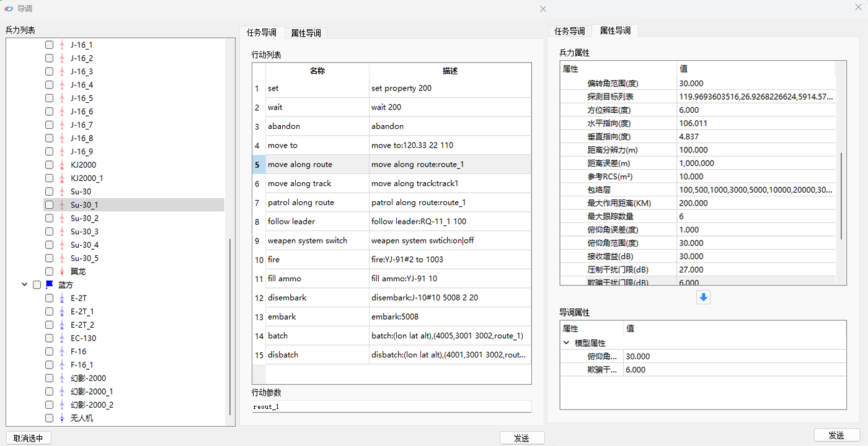Switch to 属性导调 tab in middle panel
Viewport: 868px width, 446px height.
pyautogui.click(x=306, y=33)
